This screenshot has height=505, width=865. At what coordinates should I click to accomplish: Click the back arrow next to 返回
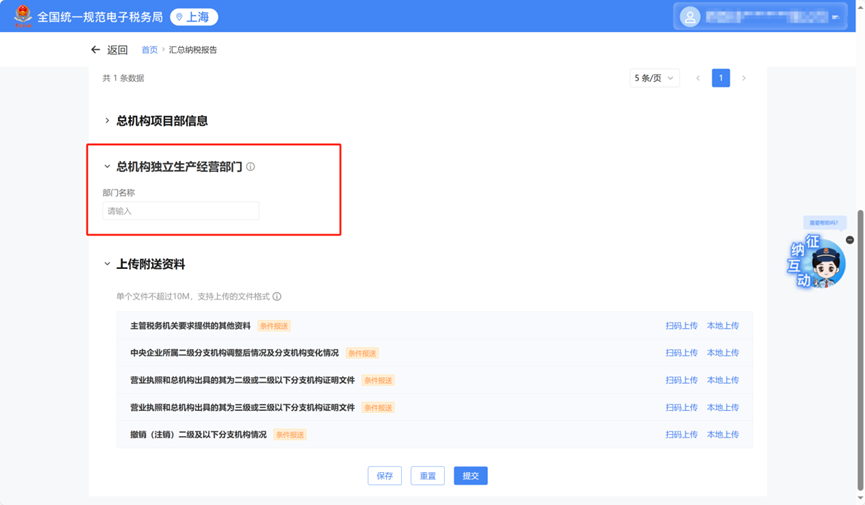[96, 49]
